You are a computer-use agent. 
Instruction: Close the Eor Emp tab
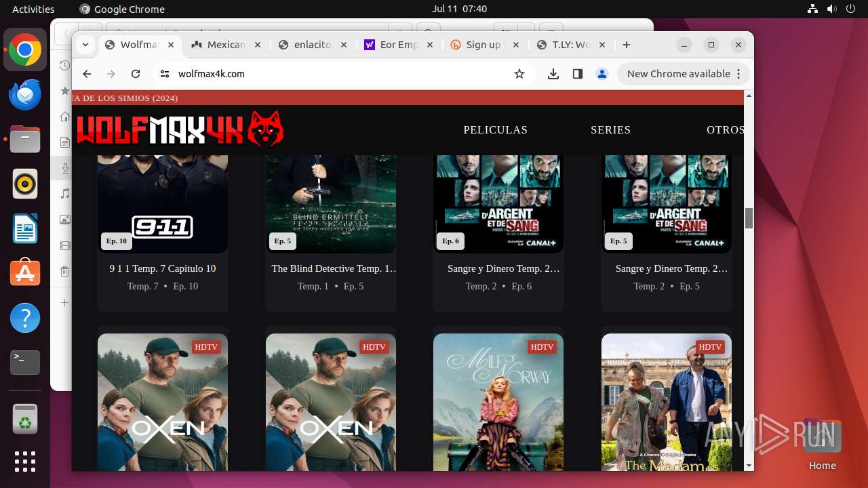click(430, 45)
